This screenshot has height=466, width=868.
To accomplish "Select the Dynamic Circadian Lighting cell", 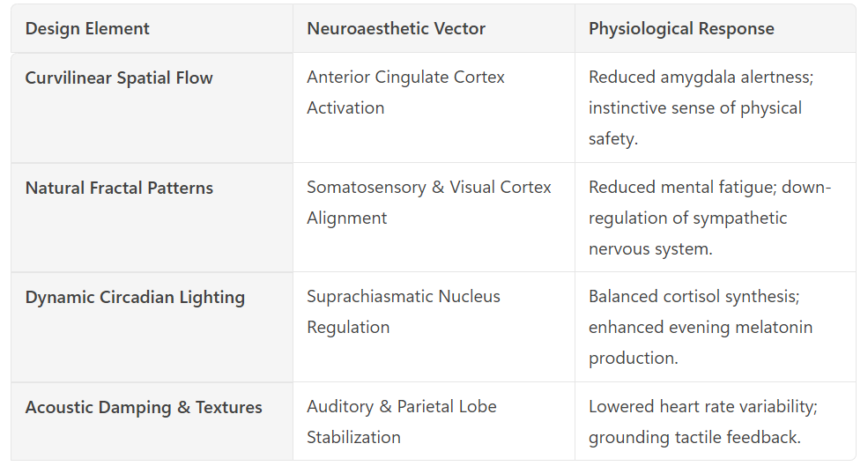I will tap(152, 327).
